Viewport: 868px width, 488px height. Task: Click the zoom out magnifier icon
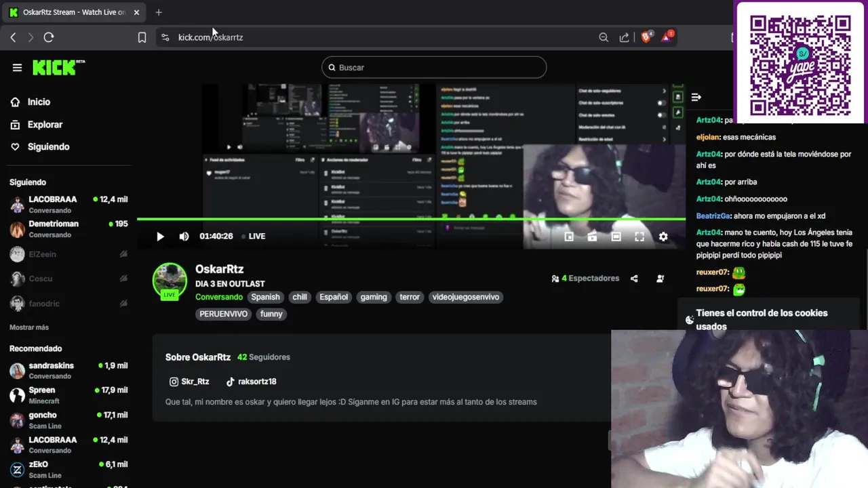click(604, 37)
